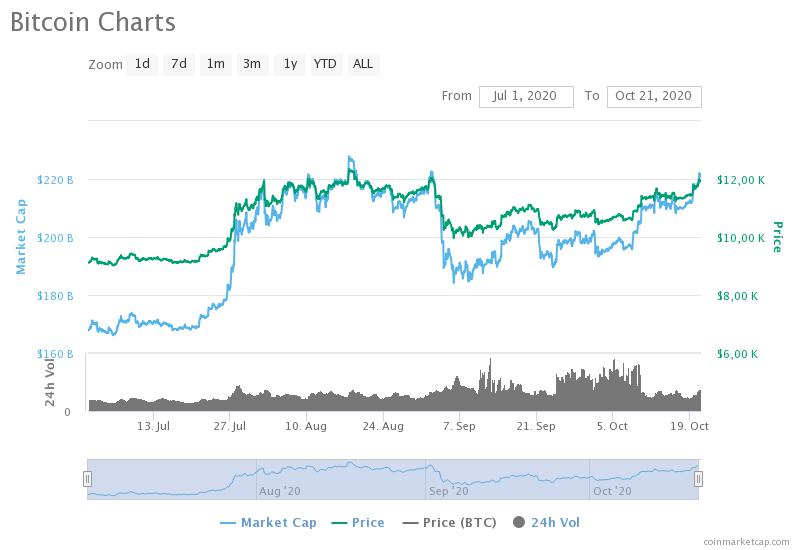The height and width of the screenshot is (550, 800).
Task: Choose the 1m zoom option
Action: pos(215,64)
